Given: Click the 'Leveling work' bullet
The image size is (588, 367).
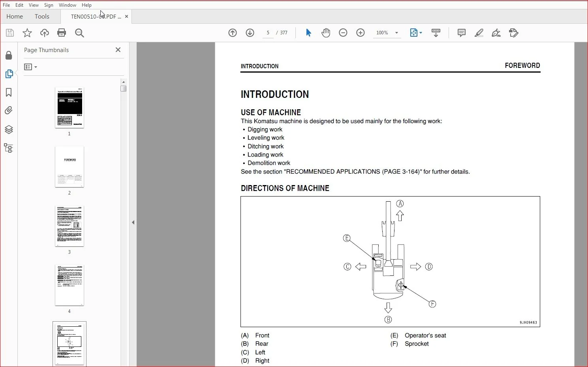Looking at the screenshot, I should click(x=266, y=138).
